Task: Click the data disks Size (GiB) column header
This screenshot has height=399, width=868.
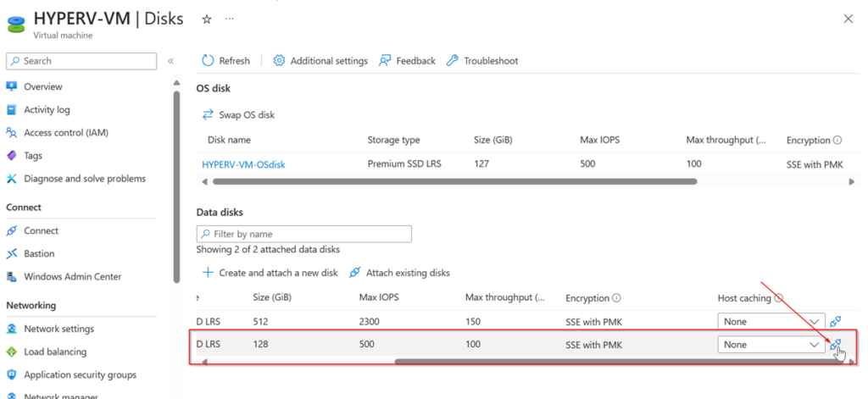Action: click(x=272, y=297)
